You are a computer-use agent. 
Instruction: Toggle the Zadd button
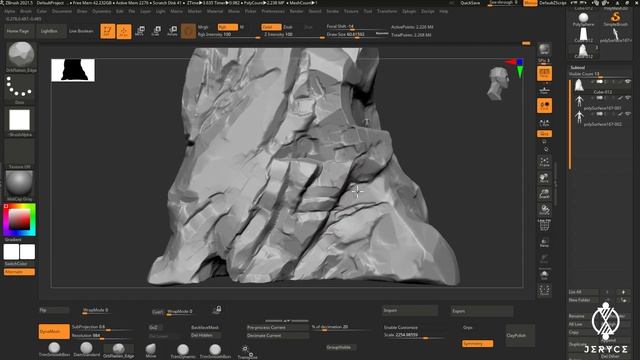tap(271, 27)
